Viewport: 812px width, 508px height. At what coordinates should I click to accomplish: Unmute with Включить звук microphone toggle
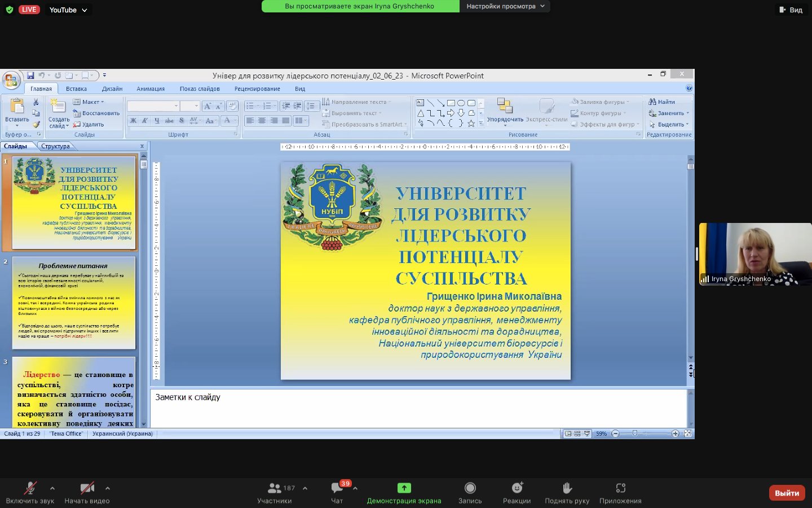pyautogui.click(x=30, y=488)
